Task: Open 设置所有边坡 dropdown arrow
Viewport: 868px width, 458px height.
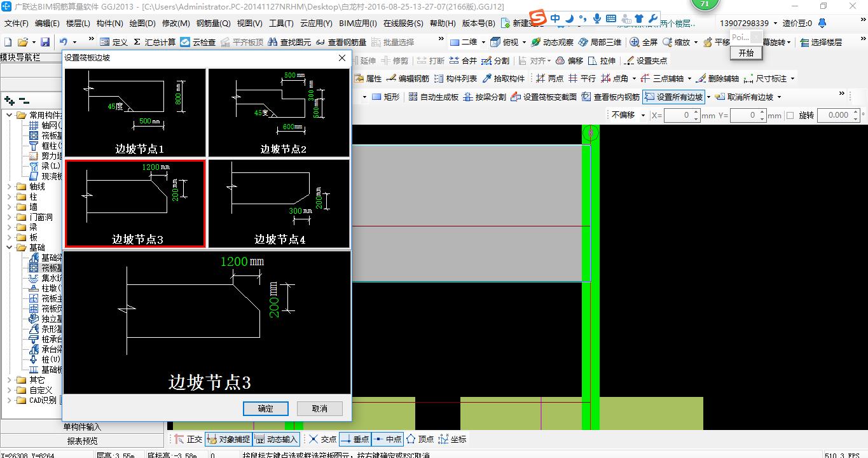Action: click(708, 97)
